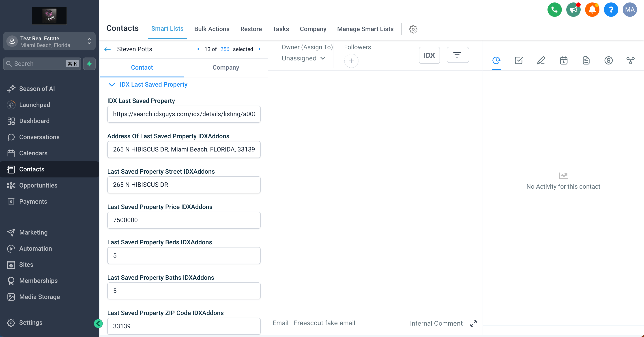Click the blue help question mark icon
Image resolution: width=644 pixels, height=337 pixels.
tap(611, 10)
